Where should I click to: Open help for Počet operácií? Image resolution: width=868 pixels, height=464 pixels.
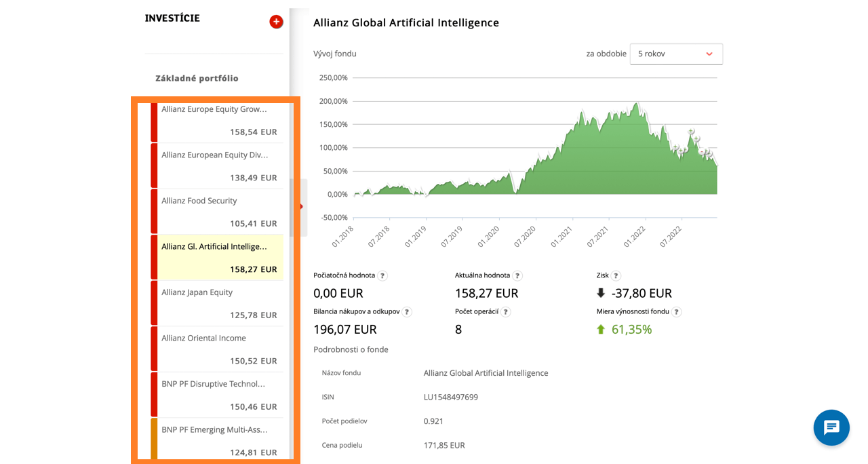[506, 311]
